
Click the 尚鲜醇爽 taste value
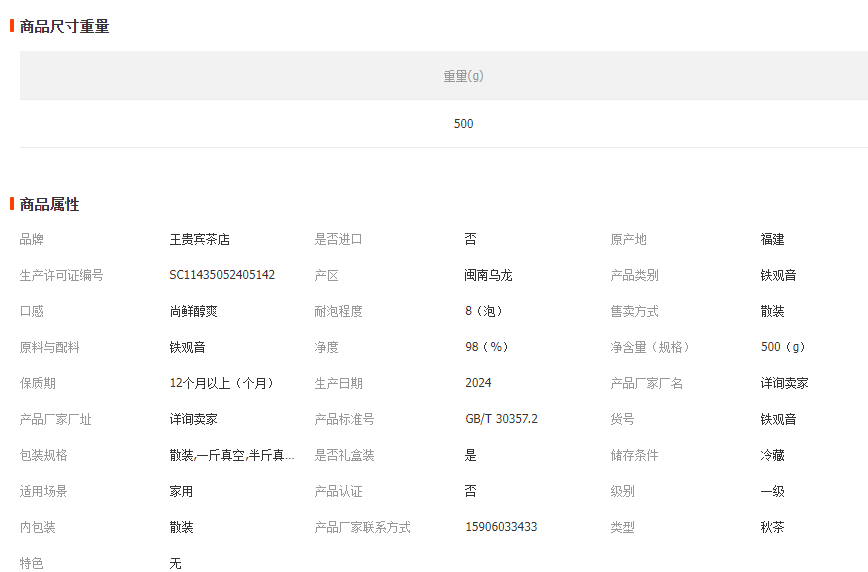[x=194, y=311]
